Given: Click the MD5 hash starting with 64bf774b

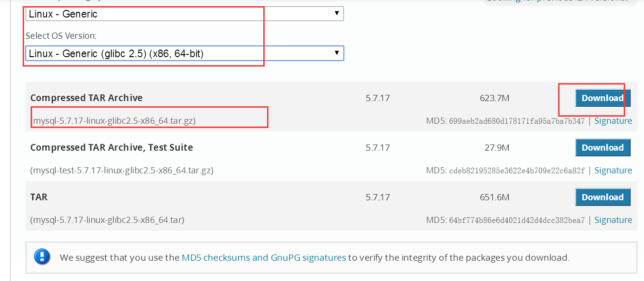Looking at the screenshot, I should (517, 221).
